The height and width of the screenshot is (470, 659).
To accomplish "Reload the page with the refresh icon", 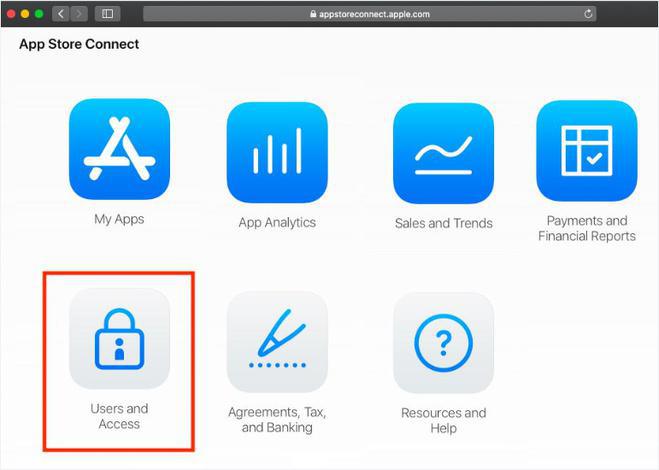I will point(588,14).
